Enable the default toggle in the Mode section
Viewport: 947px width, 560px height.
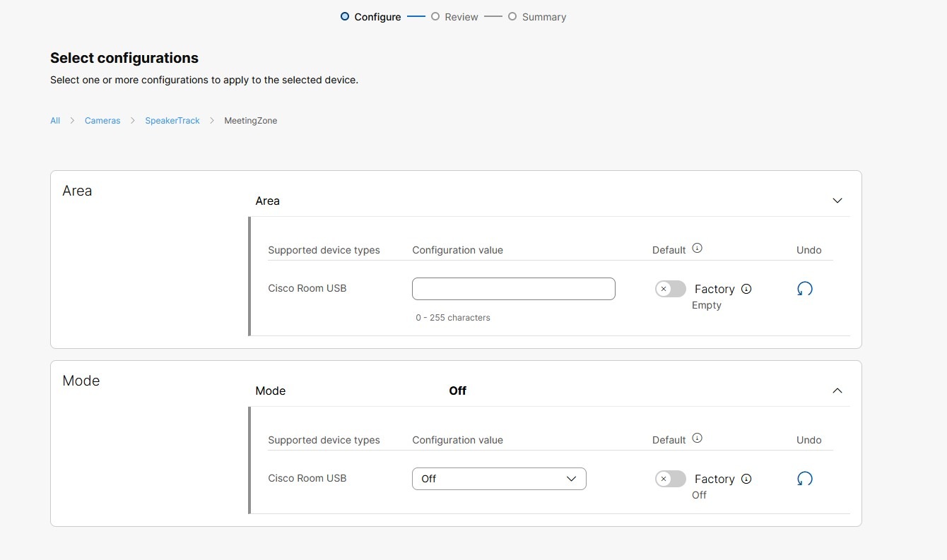click(669, 478)
